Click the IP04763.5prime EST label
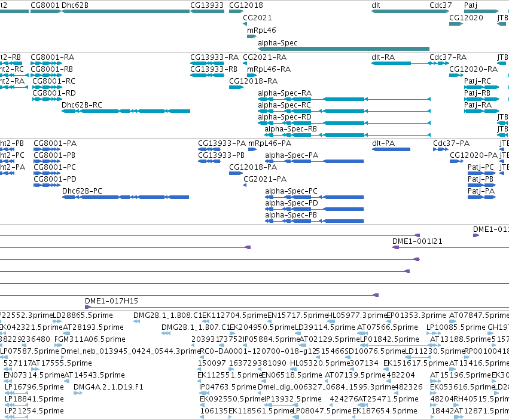Viewport: 509px width, 420px height. coord(228,387)
